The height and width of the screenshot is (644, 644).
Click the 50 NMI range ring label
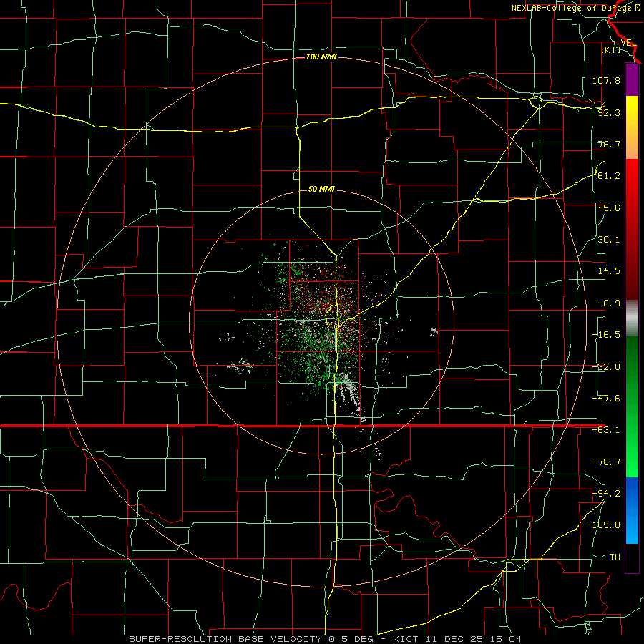321,189
